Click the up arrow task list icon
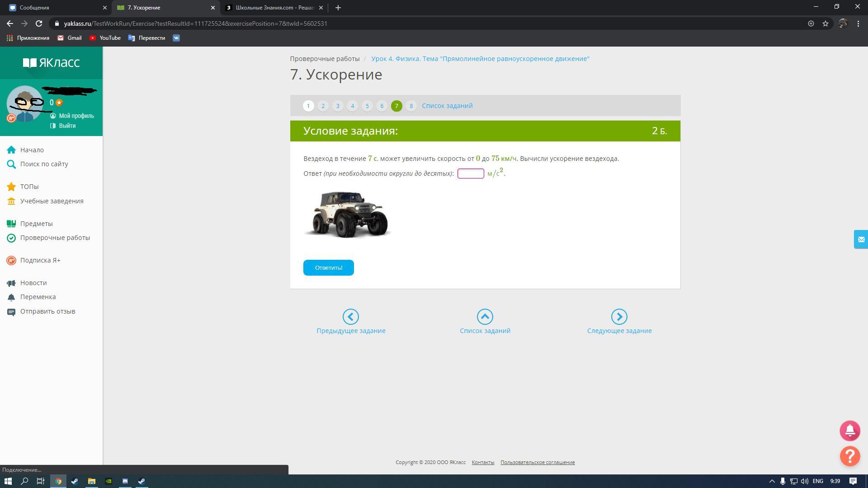 tap(485, 317)
